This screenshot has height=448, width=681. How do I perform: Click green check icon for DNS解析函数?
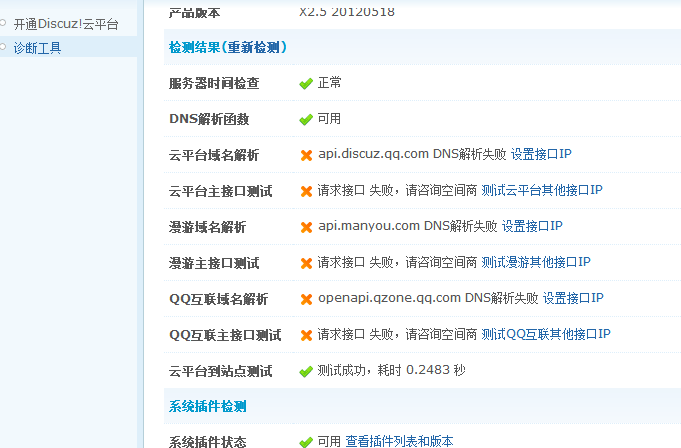tap(306, 119)
